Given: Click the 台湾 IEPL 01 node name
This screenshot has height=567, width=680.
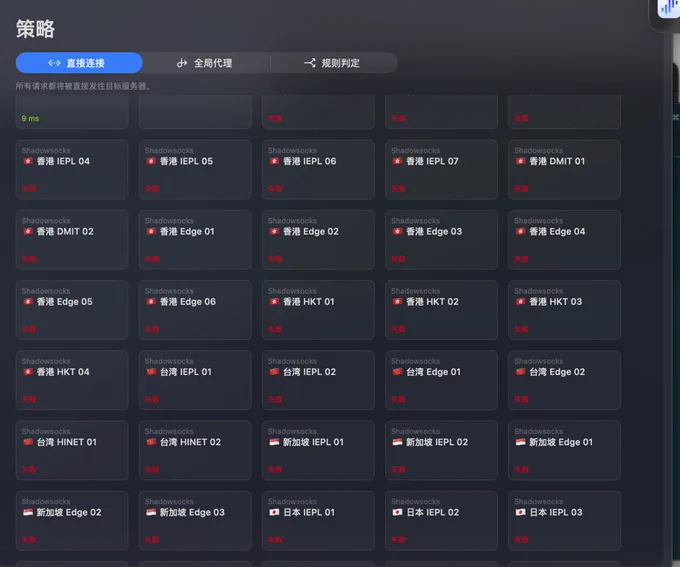Looking at the screenshot, I should tap(185, 372).
